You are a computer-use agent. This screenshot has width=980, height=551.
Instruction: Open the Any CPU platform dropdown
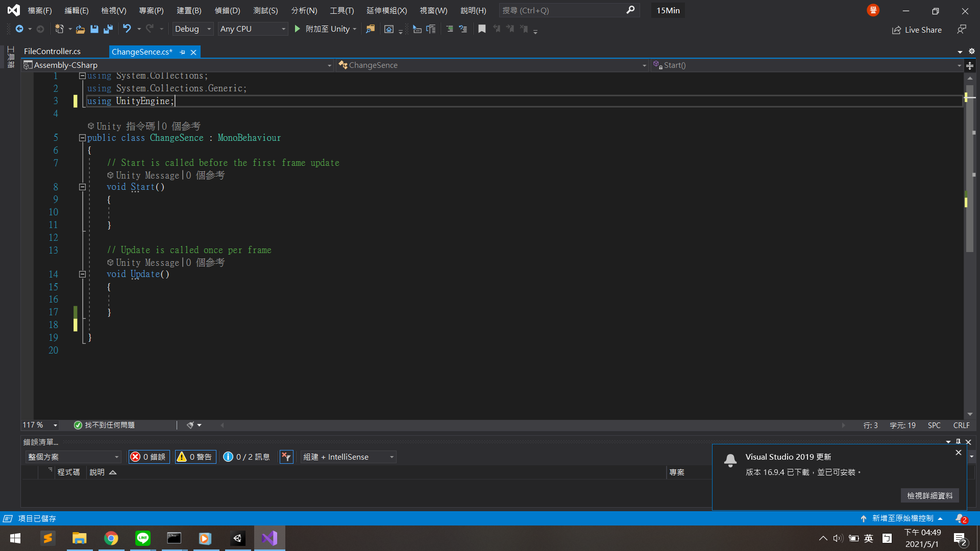tap(253, 29)
